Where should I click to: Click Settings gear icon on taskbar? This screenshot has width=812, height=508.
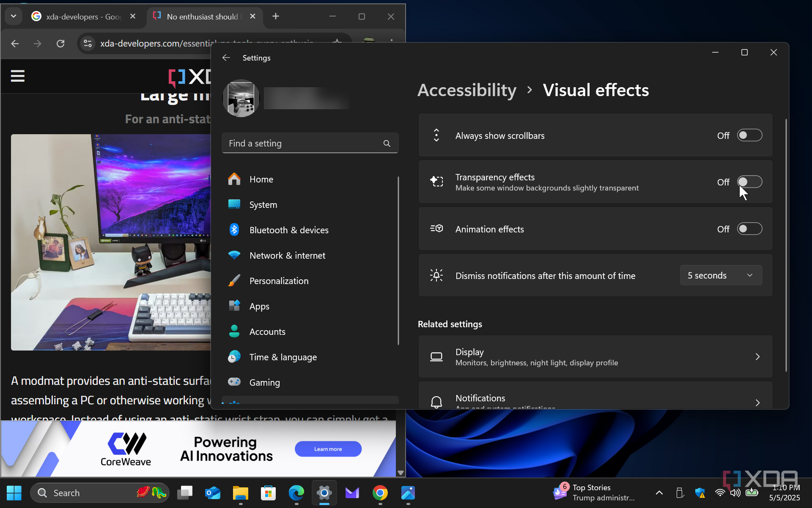coord(324,493)
